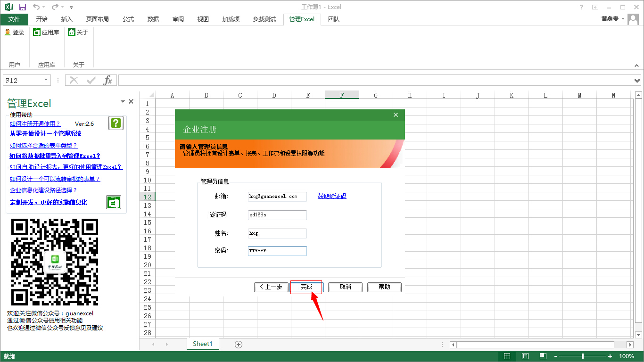
Task: Switch to the 视图 View tab
Action: click(x=203, y=19)
